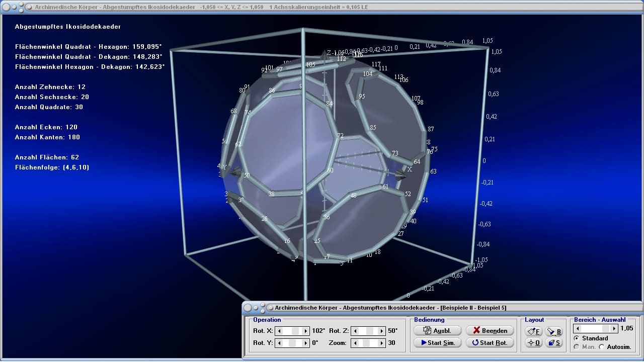Screen dimensions: 644x362
Task: Click vertex label 95 on the polyhedron
Action: 362,97
